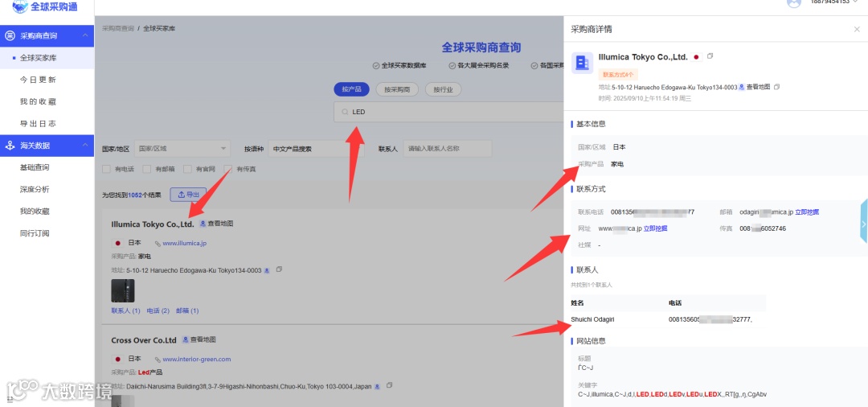Open the account dropdown arrow at top right
Image resolution: width=868 pixels, height=407 pixels.
[x=856, y=2]
